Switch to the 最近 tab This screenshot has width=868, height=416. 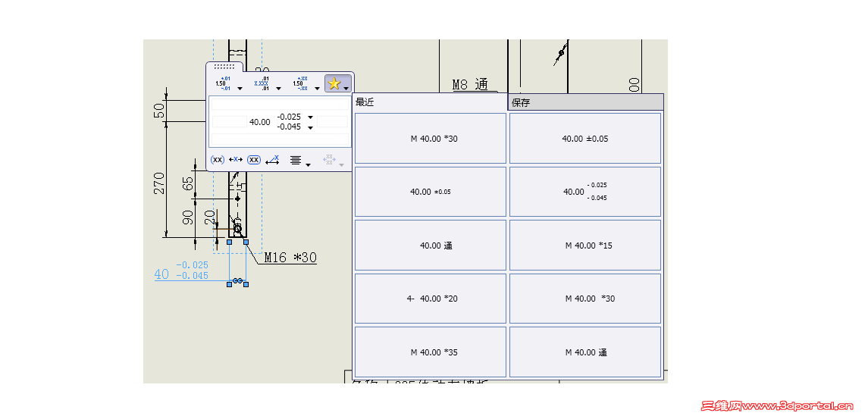(x=430, y=102)
